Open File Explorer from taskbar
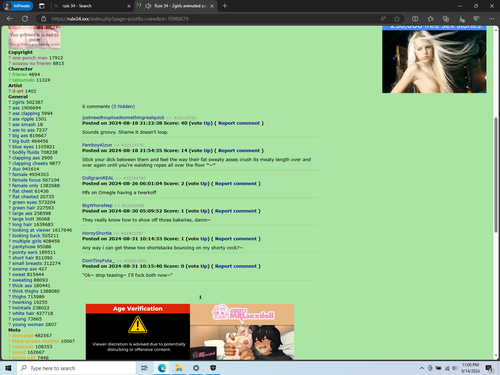The width and height of the screenshot is (500, 375). [179, 368]
